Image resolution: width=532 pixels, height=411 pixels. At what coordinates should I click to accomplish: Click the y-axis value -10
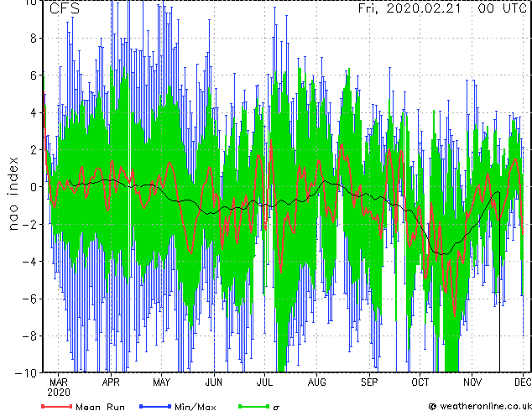26,373
